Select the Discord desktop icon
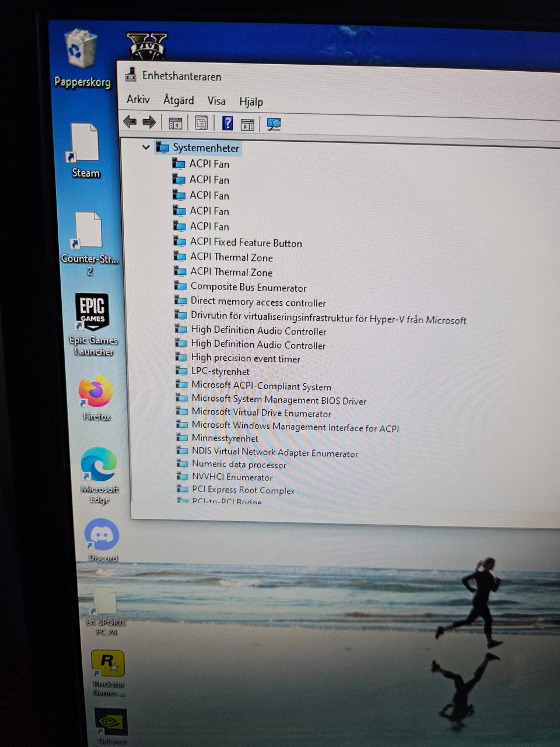 pyautogui.click(x=102, y=540)
